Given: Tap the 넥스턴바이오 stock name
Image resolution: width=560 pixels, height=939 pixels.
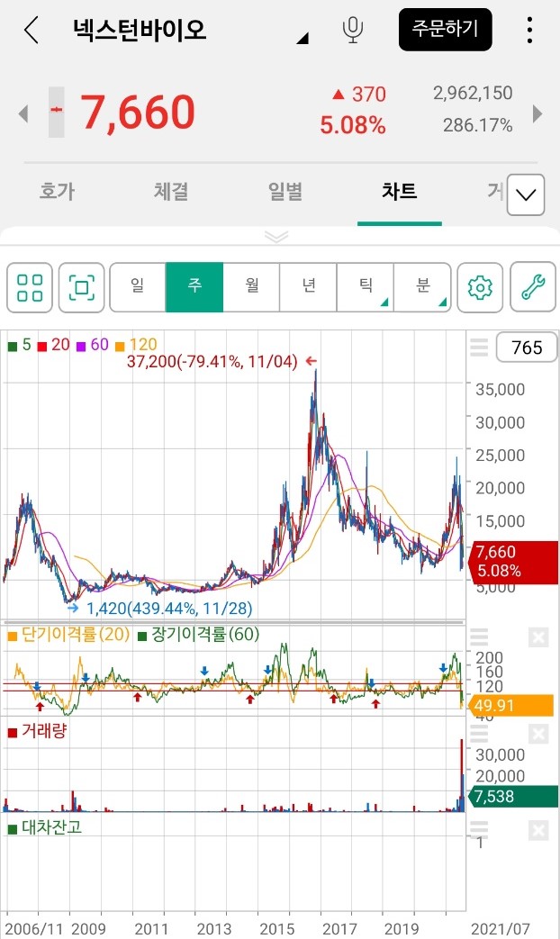Looking at the screenshot, I should coord(140,30).
